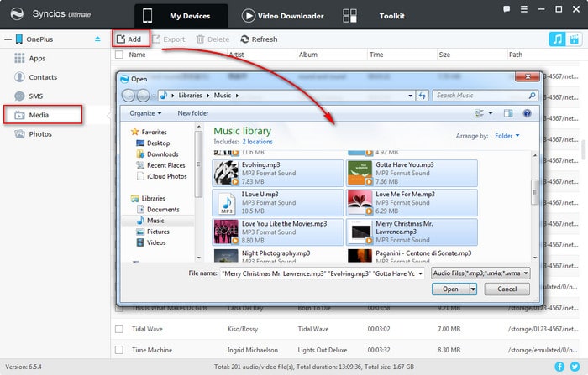This screenshot has height=375, width=588.
Task: Select the Evolving.mp3 thumbnail
Action: tap(226, 173)
